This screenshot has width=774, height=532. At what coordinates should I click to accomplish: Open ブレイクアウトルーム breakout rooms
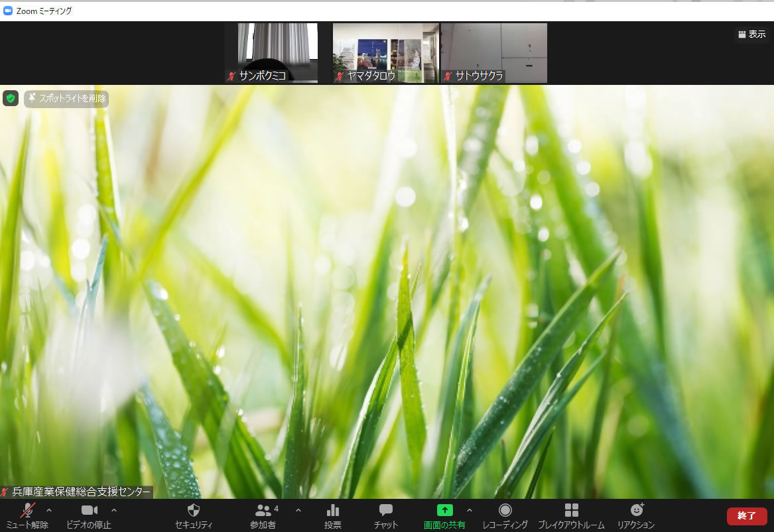pos(571,516)
